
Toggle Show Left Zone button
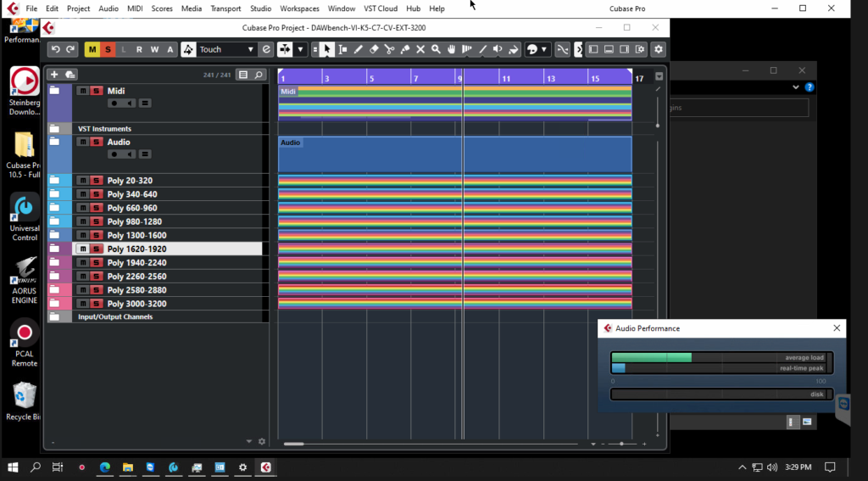click(x=593, y=49)
